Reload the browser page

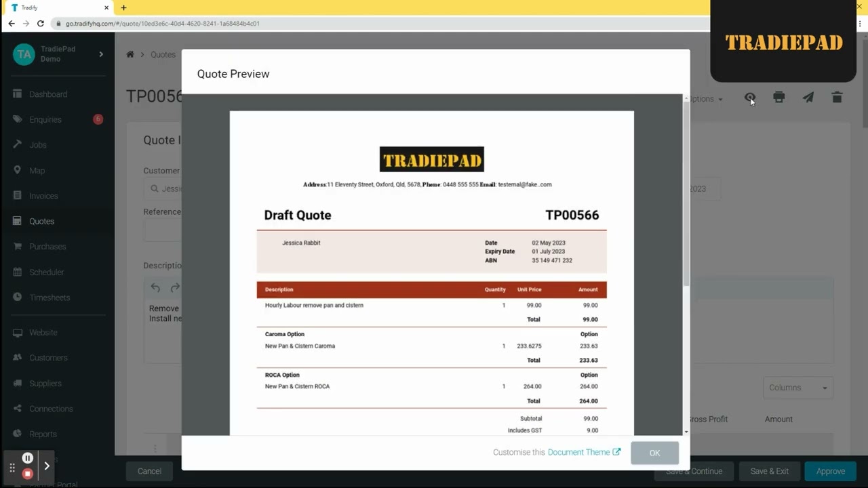point(41,23)
